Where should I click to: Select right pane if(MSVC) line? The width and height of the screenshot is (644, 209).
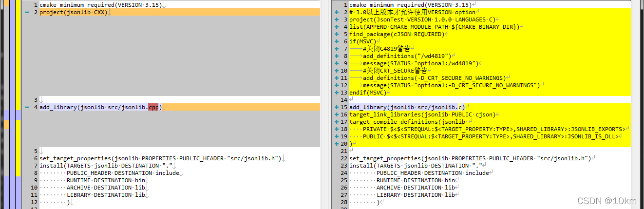click(362, 41)
